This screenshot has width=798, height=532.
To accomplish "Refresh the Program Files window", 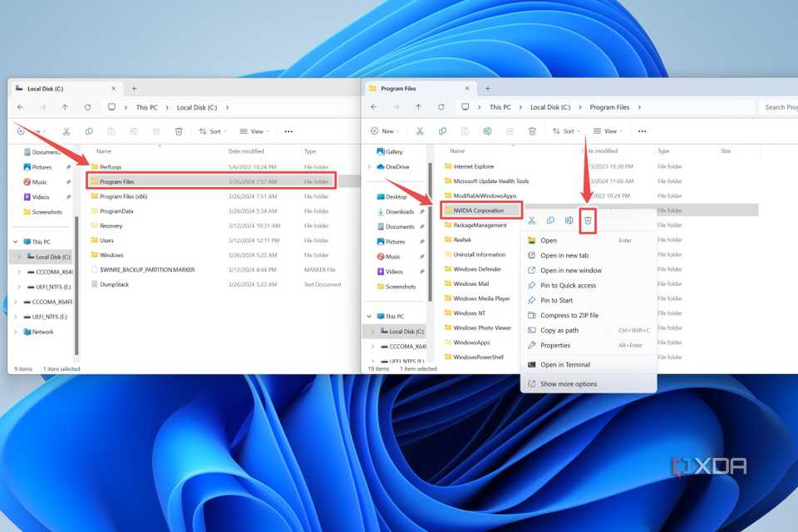I will point(441,107).
